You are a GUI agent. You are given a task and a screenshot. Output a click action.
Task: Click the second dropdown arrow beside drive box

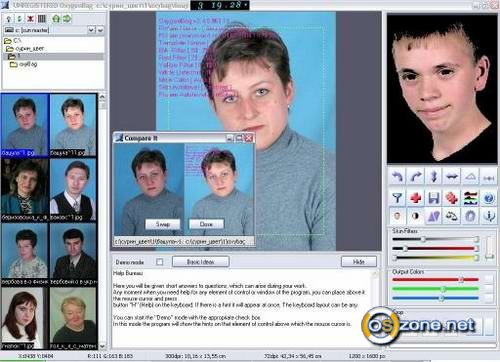point(100,30)
